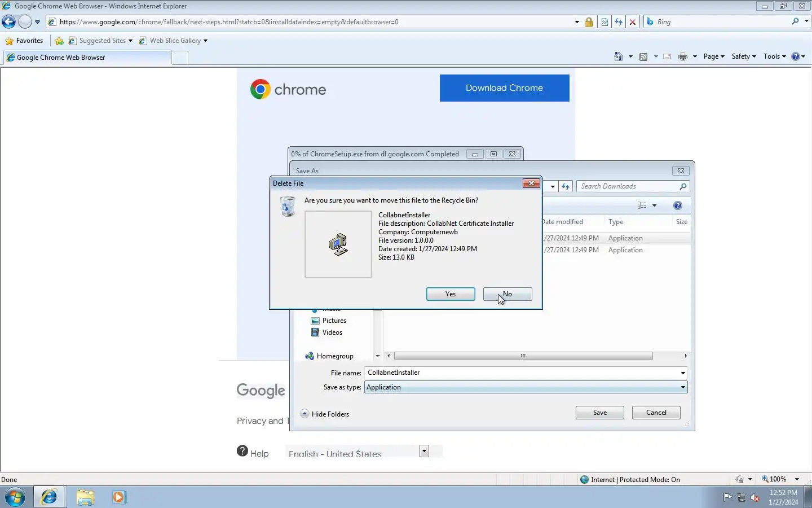Open the view options dropdown arrow in Save As

pos(655,205)
